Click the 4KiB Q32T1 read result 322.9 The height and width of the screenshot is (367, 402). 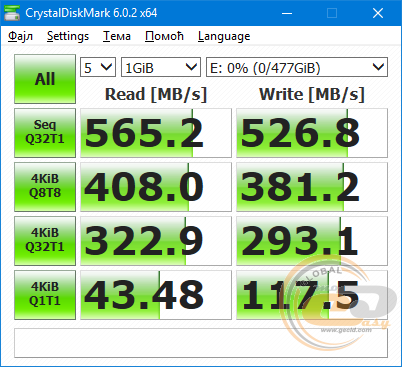pos(156,241)
